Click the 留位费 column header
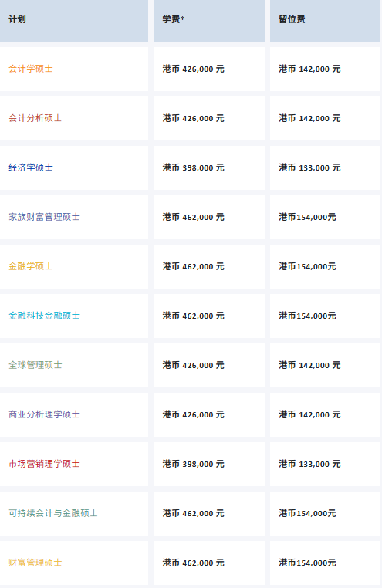Image resolution: width=382 pixels, height=588 pixels. coord(325,20)
